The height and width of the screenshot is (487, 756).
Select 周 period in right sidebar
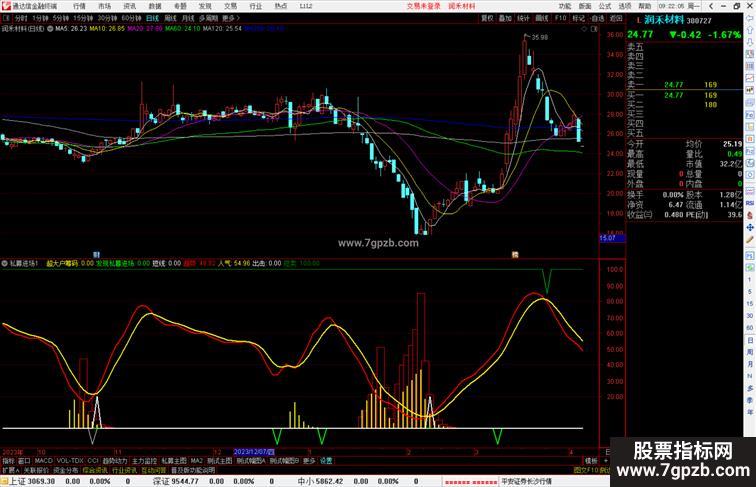click(750, 352)
